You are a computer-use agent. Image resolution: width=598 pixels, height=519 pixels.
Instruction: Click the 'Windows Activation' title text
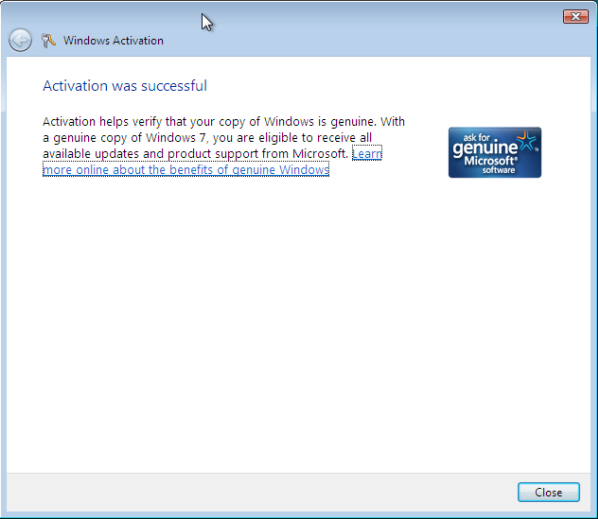(x=113, y=40)
